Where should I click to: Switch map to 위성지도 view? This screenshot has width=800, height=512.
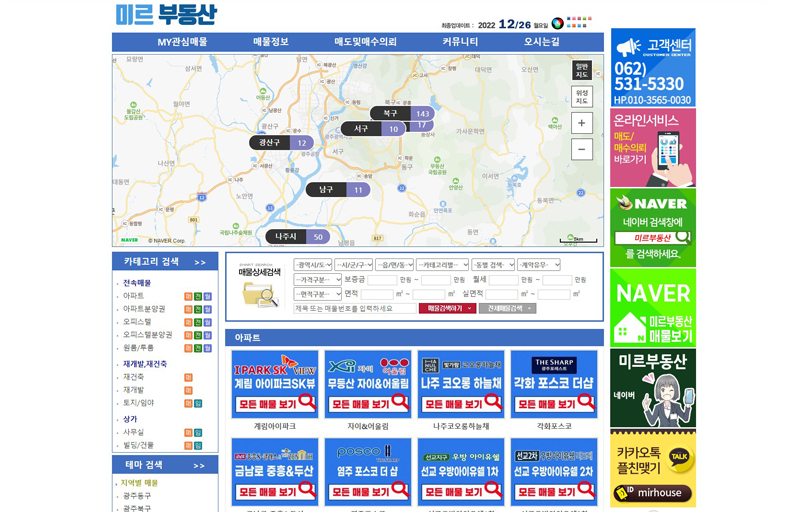tap(582, 96)
